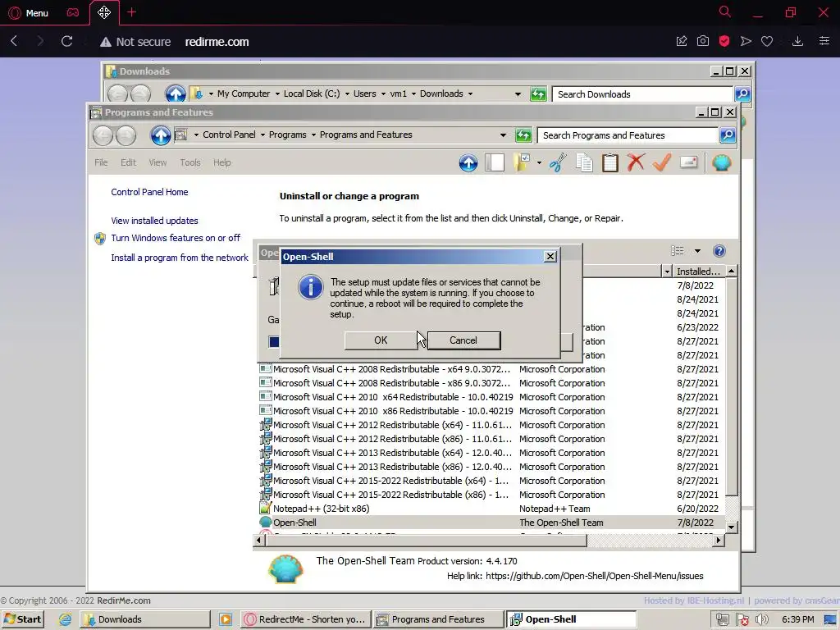Click browser reload button
The image size is (840, 630).
pos(67,41)
